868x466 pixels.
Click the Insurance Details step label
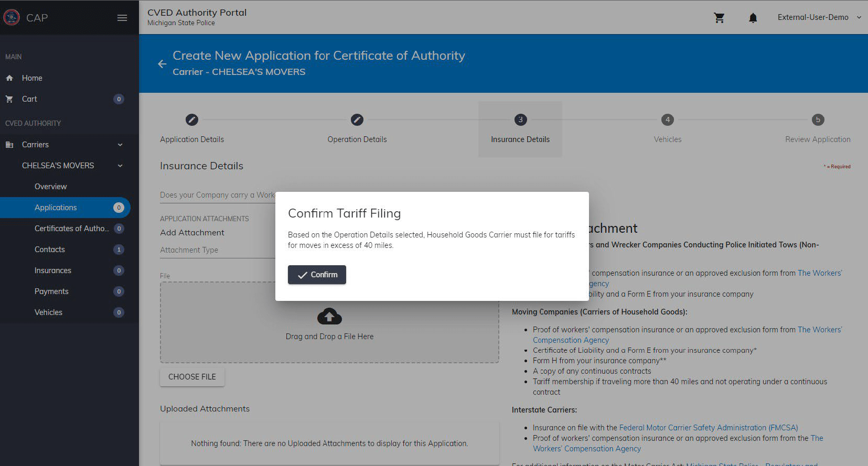point(520,139)
